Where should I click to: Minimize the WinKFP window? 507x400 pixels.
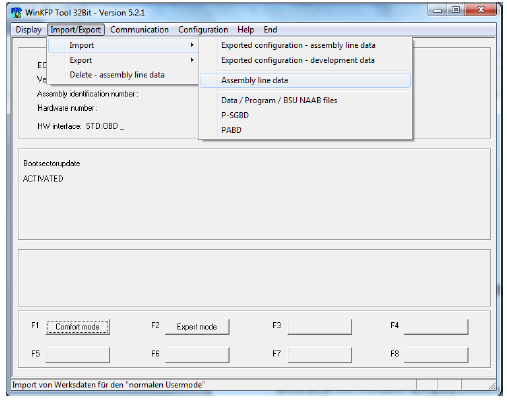pyautogui.click(x=438, y=10)
